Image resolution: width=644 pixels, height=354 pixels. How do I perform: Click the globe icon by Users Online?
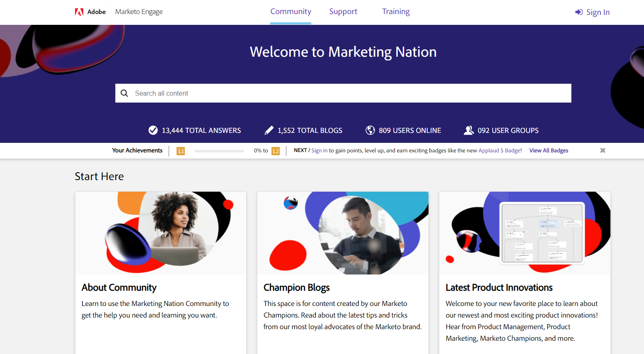pos(370,130)
